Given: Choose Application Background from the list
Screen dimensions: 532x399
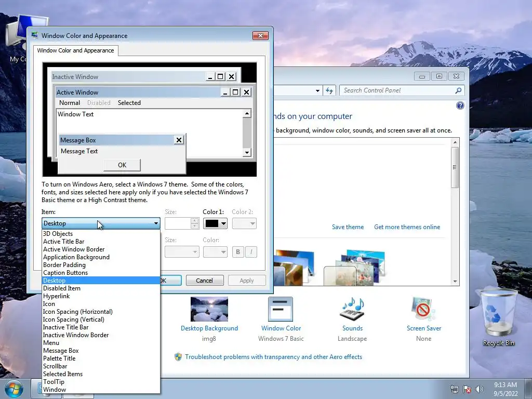Looking at the screenshot, I should 101,257.
